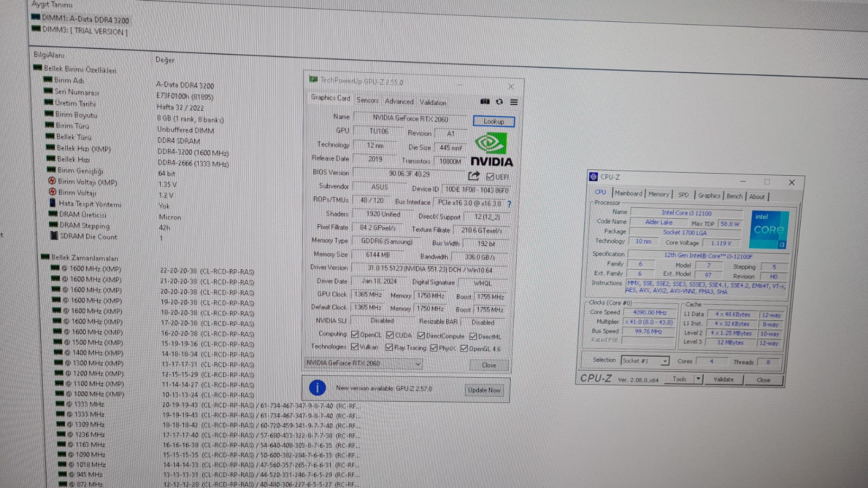
Task: Click the BIOS Version share icon
Action: pyautogui.click(x=474, y=176)
